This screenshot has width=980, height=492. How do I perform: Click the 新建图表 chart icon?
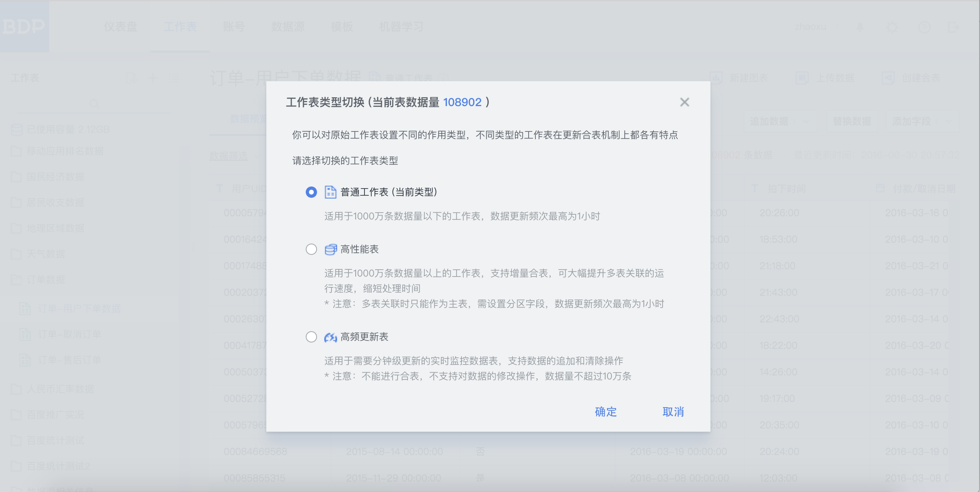coord(716,78)
